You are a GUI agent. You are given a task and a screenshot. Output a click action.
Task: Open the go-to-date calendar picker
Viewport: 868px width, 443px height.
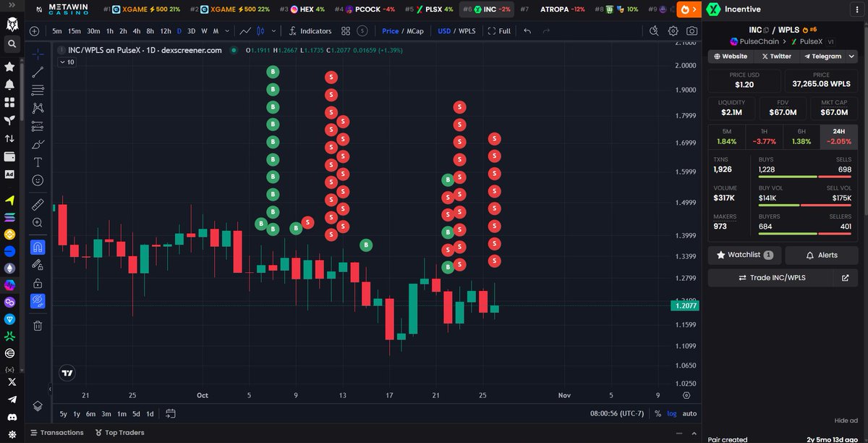click(x=171, y=413)
